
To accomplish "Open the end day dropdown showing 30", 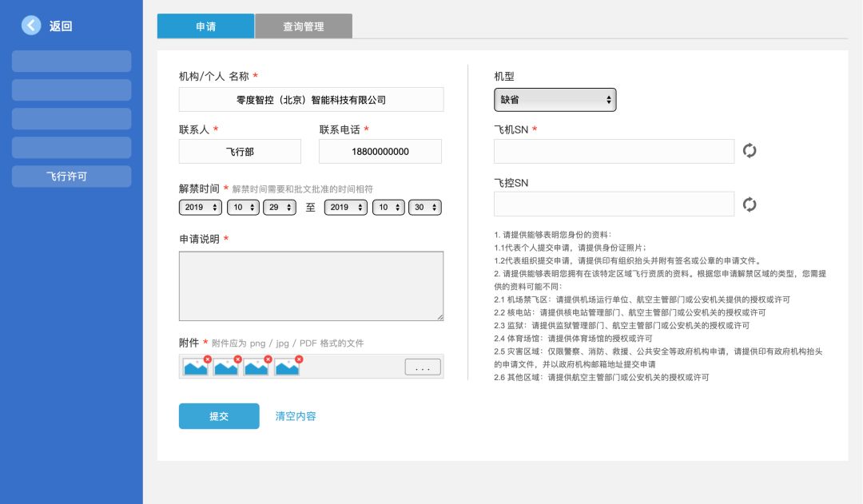I will [x=424, y=207].
